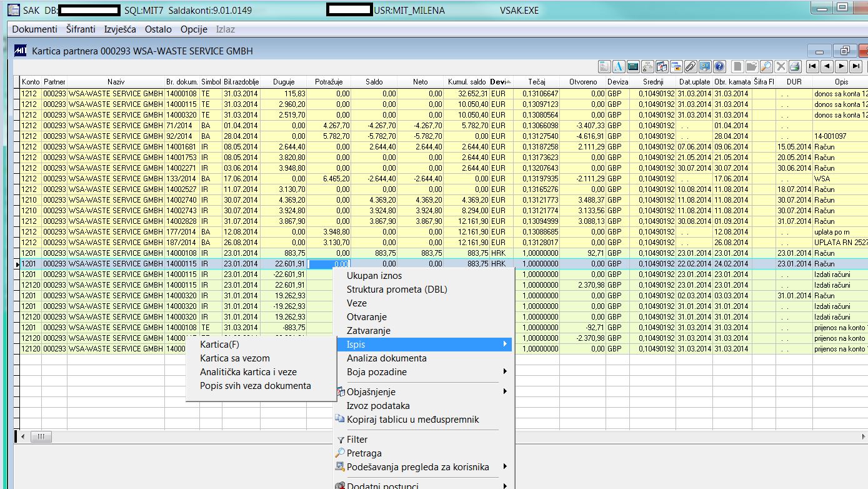Click the Izlaz menu item
Screen dimensions: 868x489
(x=226, y=29)
